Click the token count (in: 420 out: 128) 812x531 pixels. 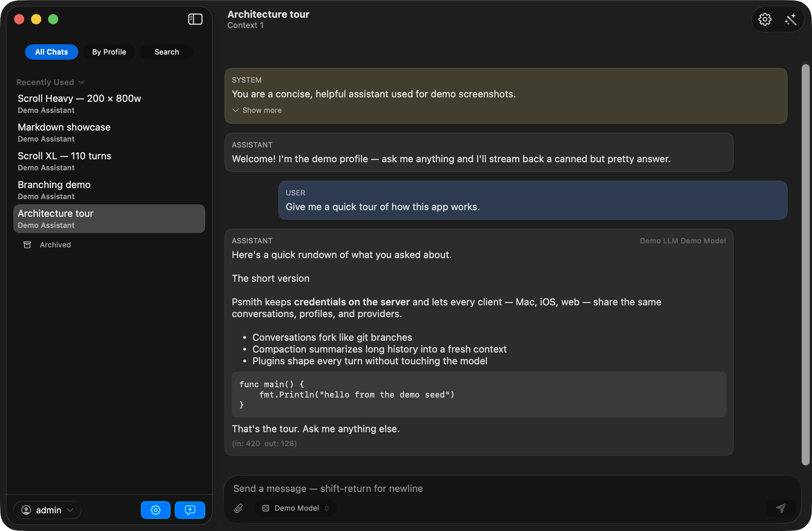click(x=264, y=444)
